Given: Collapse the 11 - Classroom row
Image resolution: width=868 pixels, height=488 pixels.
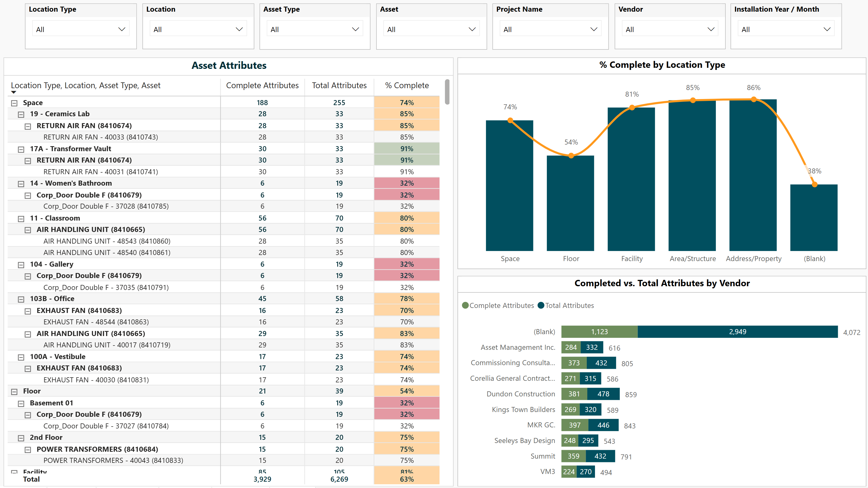Looking at the screenshot, I should click(x=21, y=218).
